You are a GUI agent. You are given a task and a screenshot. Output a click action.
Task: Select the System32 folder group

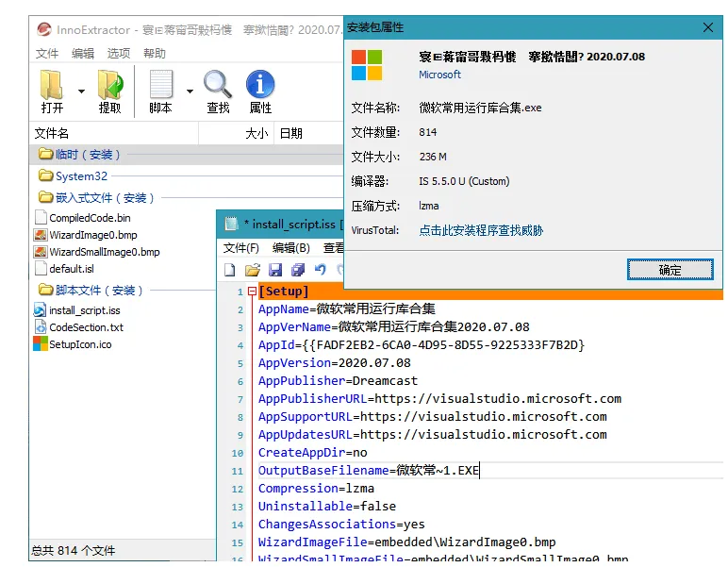[187, 176]
